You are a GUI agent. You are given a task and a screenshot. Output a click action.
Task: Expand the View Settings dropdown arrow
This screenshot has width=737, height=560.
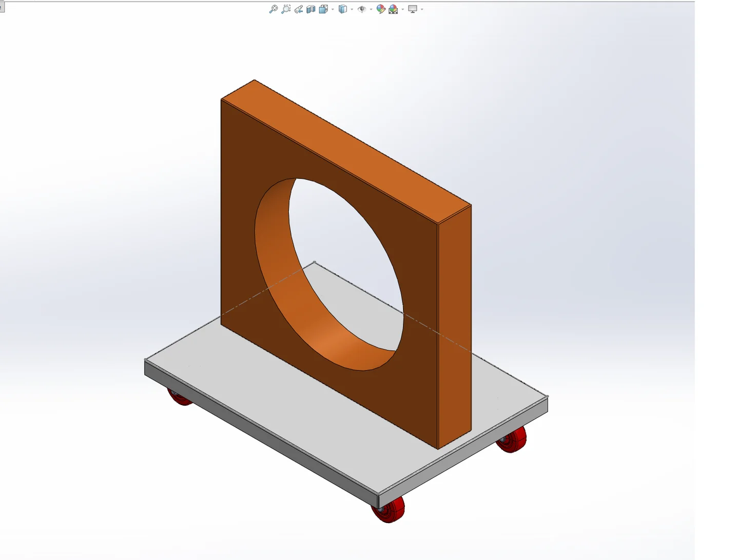click(422, 9)
